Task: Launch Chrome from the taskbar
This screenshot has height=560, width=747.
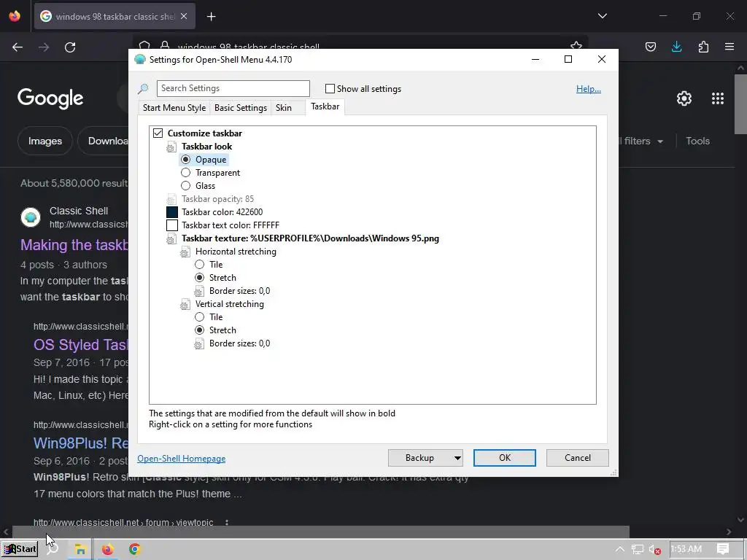Action: tap(134, 550)
